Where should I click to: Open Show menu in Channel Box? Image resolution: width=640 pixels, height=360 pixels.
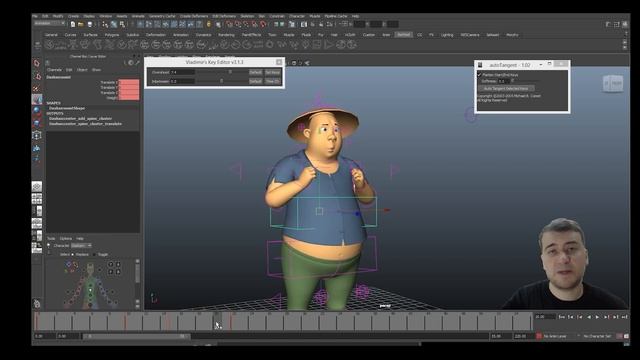pos(96,70)
